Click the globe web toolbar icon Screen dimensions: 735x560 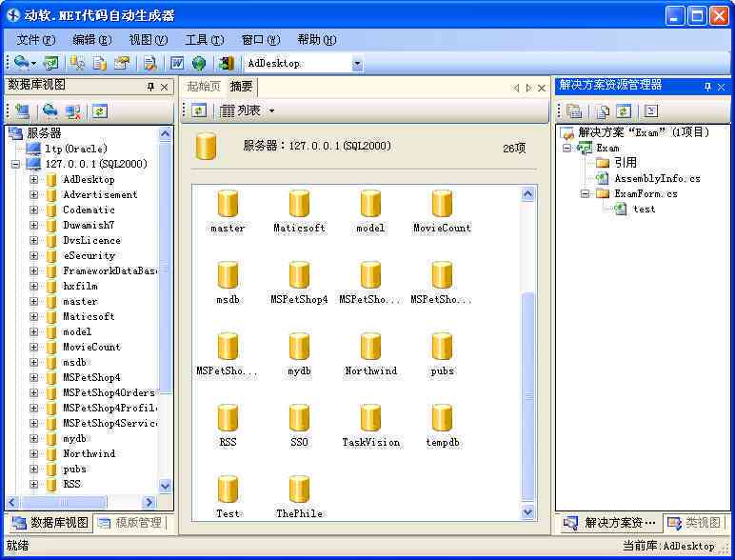point(199,63)
